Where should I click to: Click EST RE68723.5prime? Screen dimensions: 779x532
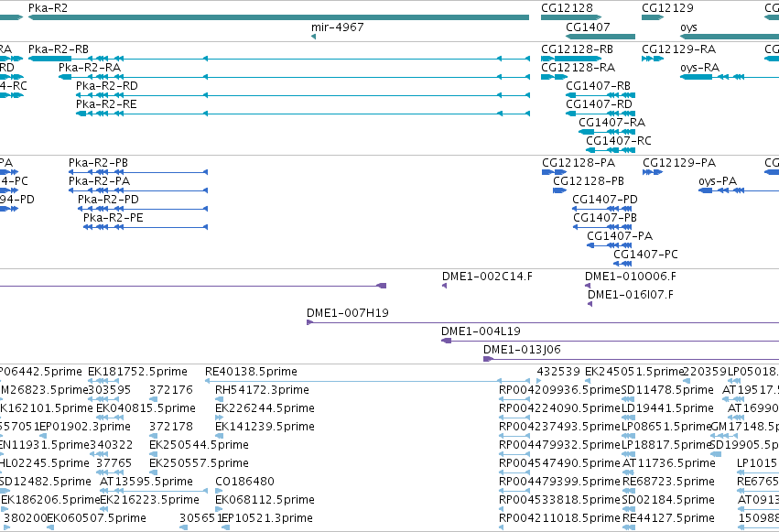629,491
